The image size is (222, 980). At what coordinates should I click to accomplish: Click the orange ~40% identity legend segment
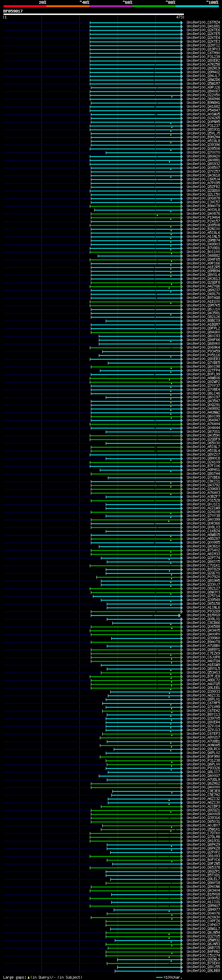click(x=68, y=6)
